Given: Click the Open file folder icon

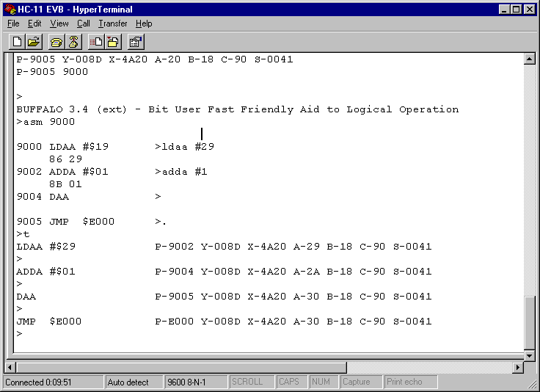Looking at the screenshot, I should click(34, 41).
